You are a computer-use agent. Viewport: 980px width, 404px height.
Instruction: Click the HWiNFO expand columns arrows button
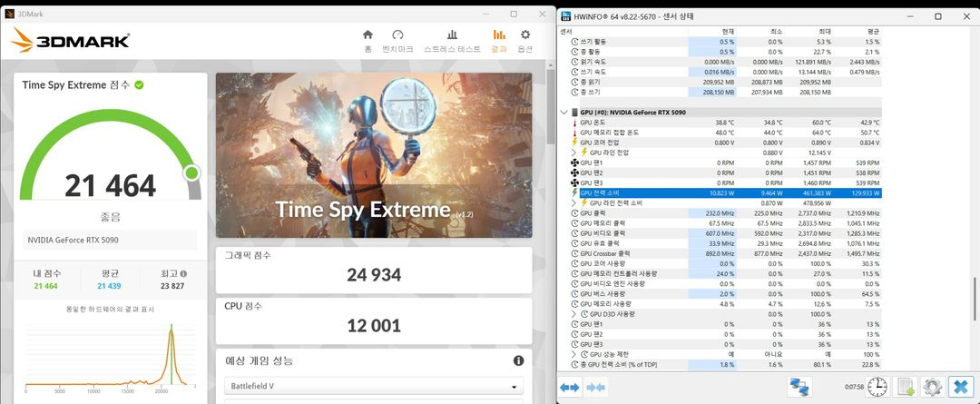pyautogui.click(x=569, y=388)
